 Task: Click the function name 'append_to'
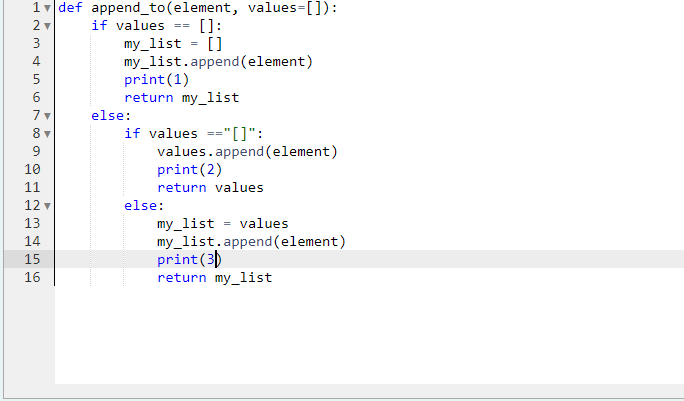128,8
